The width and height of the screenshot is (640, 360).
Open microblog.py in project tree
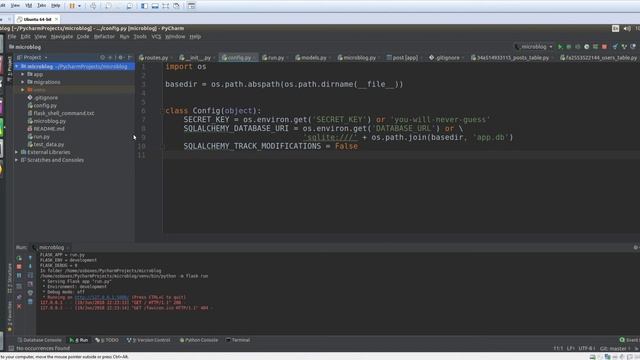(x=46, y=121)
